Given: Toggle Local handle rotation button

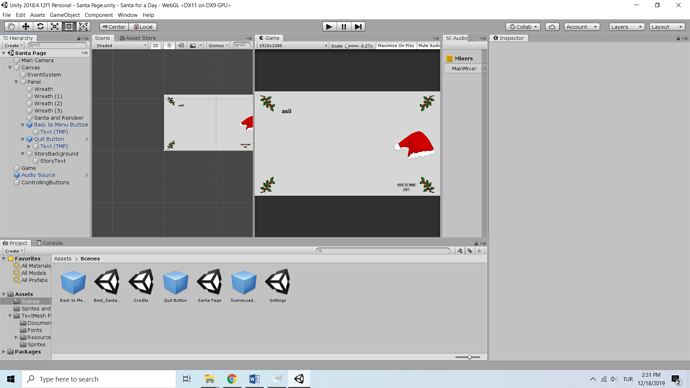Looking at the screenshot, I should 143,27.
